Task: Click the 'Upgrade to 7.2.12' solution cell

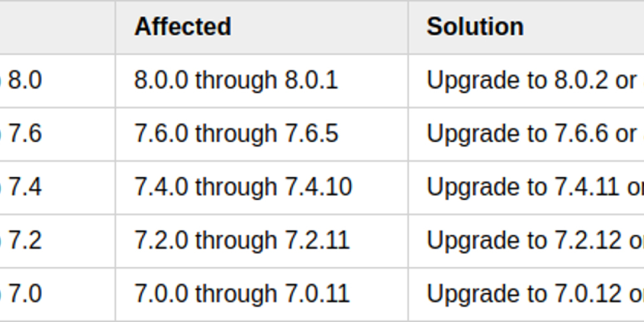Action: [534, 240]
